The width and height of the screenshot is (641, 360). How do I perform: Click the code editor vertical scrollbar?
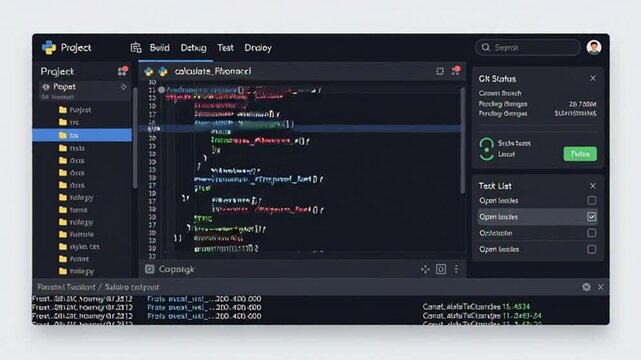(463, 140)
